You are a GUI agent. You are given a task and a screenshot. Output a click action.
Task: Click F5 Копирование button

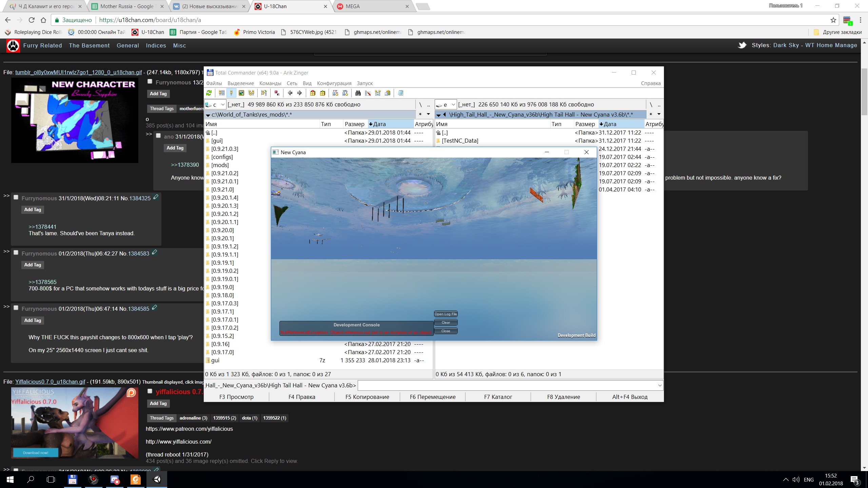click(367, 397)
